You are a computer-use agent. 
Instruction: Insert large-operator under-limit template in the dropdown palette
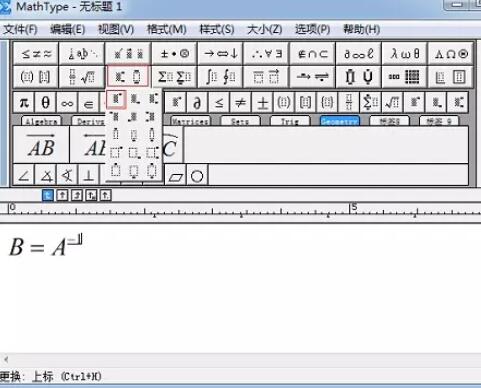[134, 171]
